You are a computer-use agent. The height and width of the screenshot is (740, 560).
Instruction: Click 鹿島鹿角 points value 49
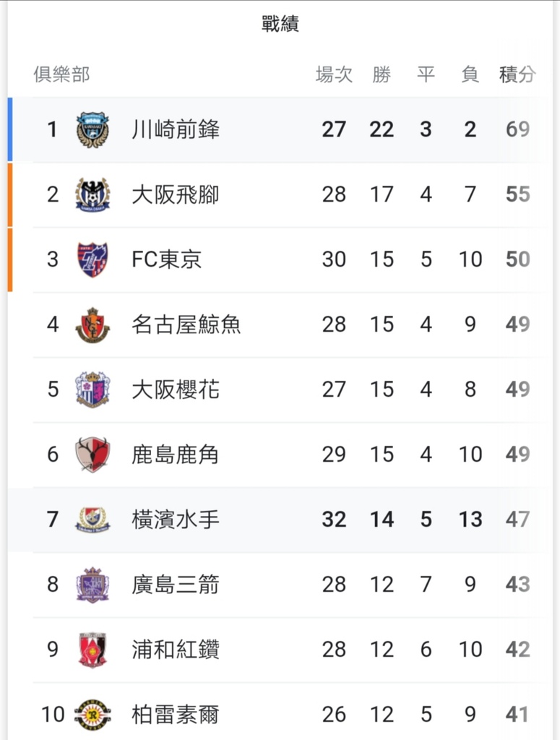pos(517,455)
